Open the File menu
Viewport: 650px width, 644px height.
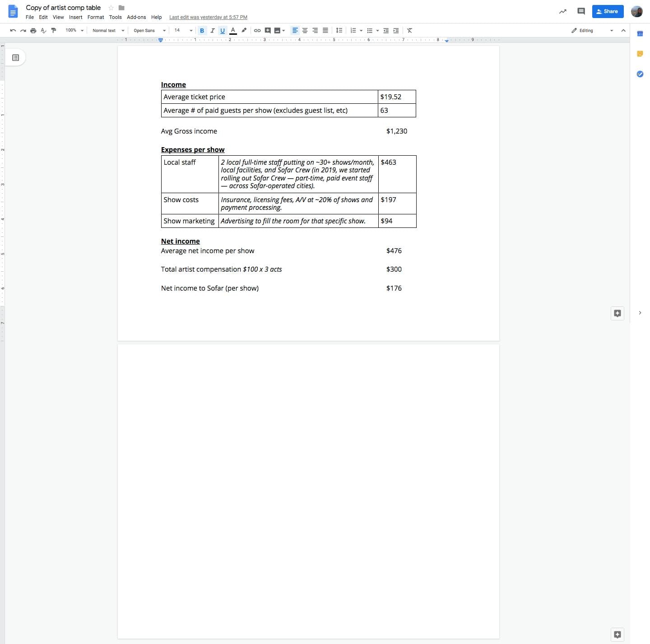pyautogui.click(x=30, y=17)
